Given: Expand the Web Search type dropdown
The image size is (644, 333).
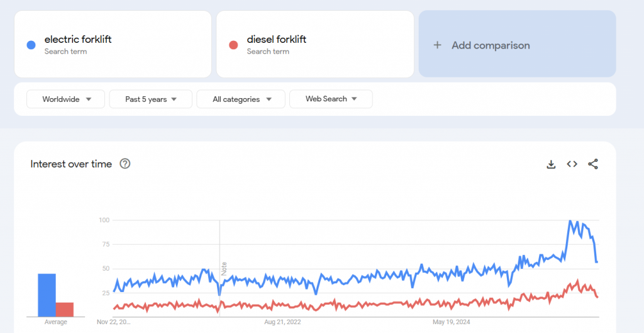Looking at the screenshot, I should pyautogui.click(x=331, y=99).
